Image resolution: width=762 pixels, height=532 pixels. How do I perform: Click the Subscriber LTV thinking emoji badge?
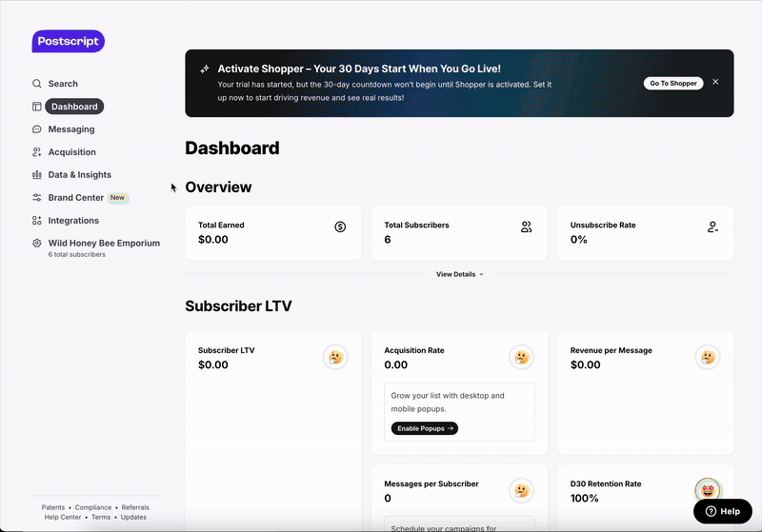pos(335,357)
